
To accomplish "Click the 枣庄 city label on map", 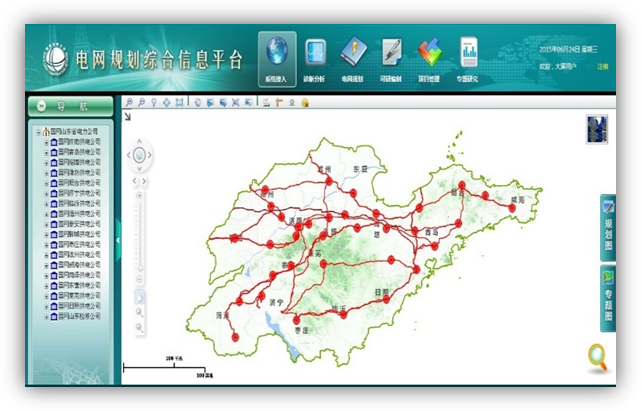I will coord(301,330).
